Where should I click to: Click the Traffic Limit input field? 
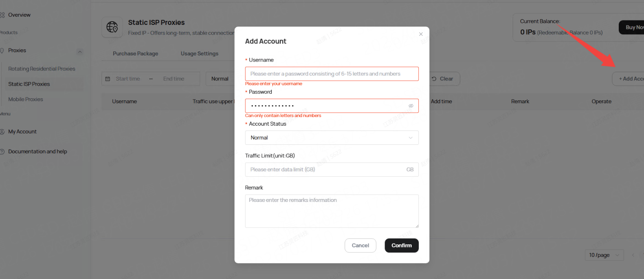pyautogui.click(x=326, y=170)
